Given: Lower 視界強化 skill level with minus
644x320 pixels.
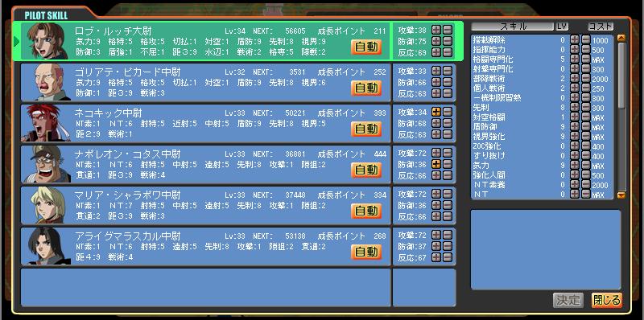Looking at the screenshot, I should tap(586, 136).
